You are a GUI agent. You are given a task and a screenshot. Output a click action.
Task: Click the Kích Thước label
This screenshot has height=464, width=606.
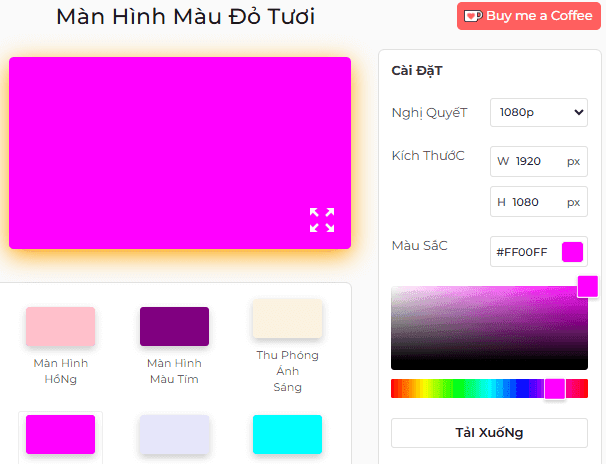click(x=428, y=155)
